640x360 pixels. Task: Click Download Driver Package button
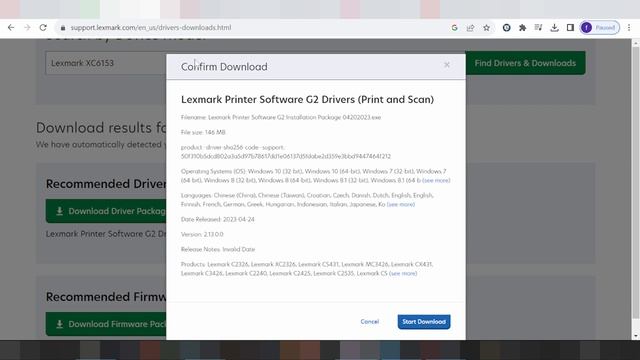pos(106,211)
